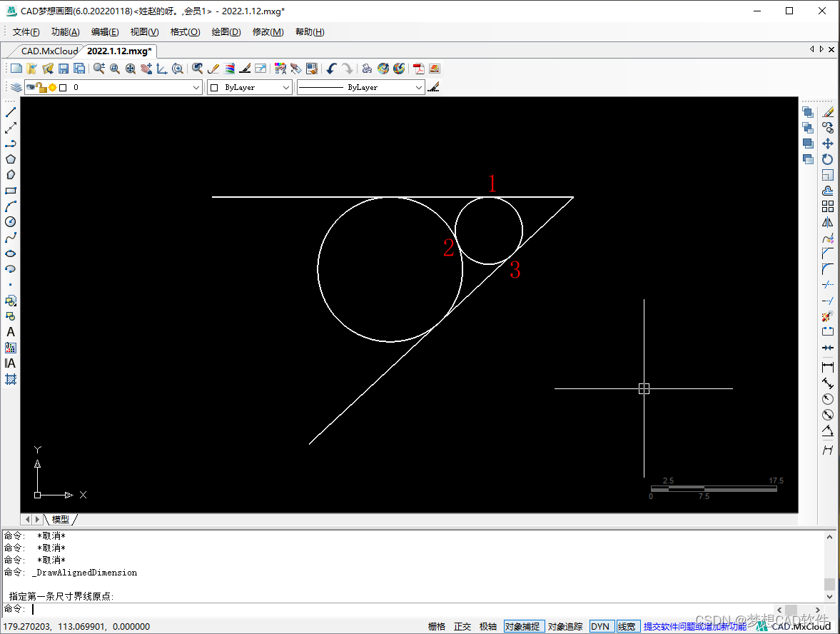Select the linear dimension tool
The width and height of the screenshot is (840, 634).
pyautogui.click(x=828, y=367)
